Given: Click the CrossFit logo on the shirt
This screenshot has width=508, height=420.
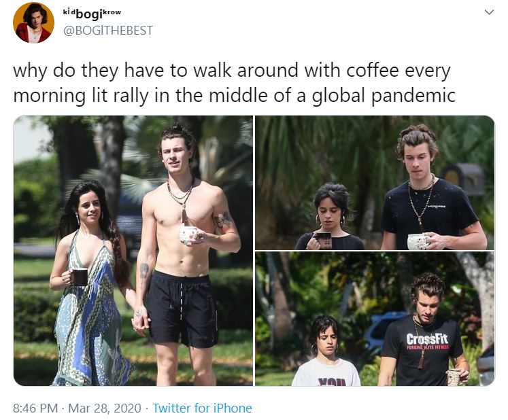Looking at the screenshot, I should click(427, 341).
